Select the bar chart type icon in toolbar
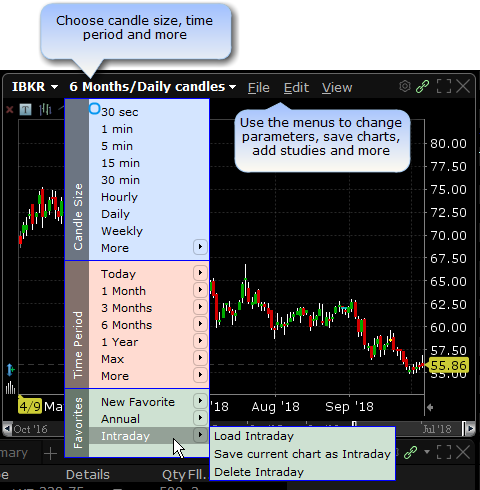Image resolution: width=480 pixels, height=490 pixels. pos(45,109)
